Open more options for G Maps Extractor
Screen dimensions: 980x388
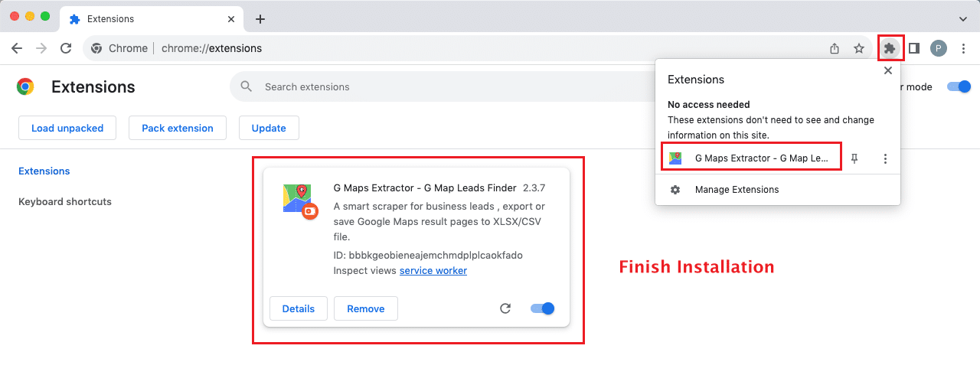[885, 158]
